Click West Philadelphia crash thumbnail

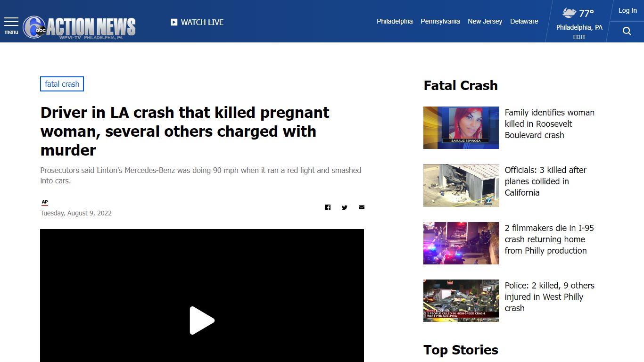[461, 301]
